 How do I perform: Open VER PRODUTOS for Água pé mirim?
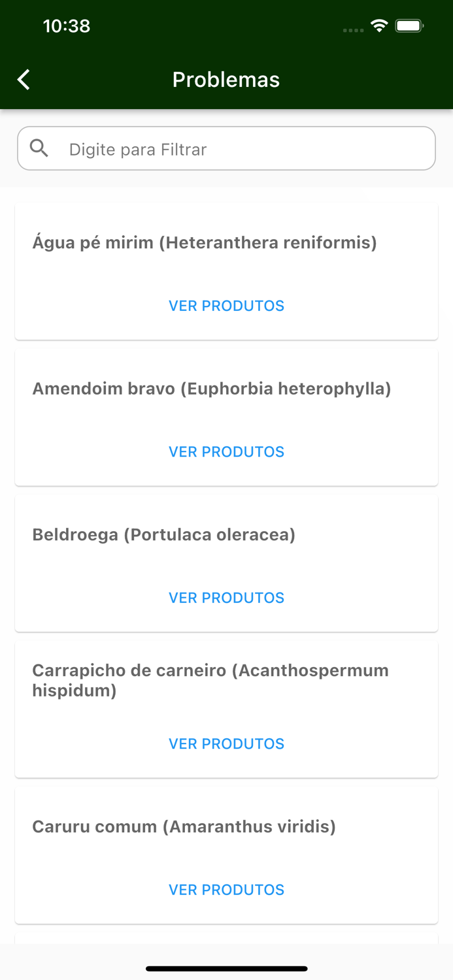click(x=226, y=306)
